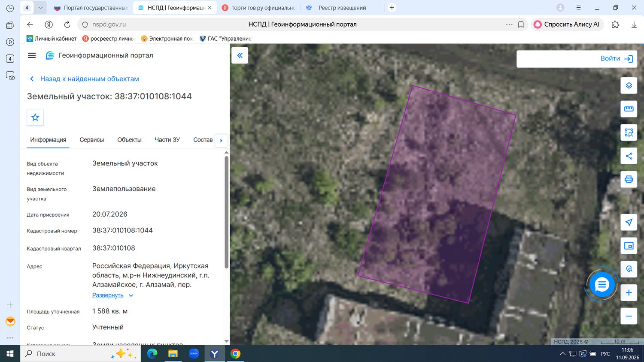Open Windows taskbar search box
This screenshot has height=362, width=644.
(80, 354)
